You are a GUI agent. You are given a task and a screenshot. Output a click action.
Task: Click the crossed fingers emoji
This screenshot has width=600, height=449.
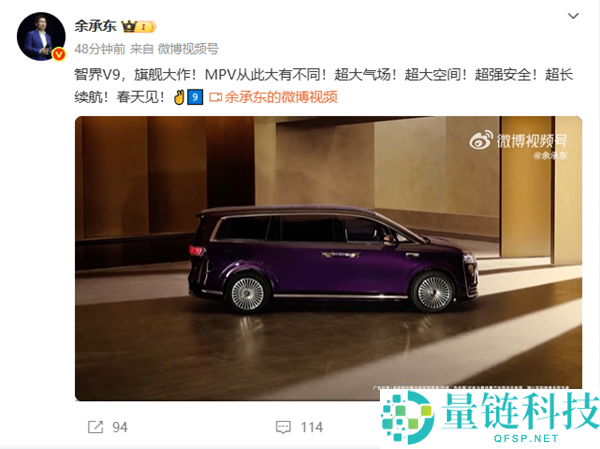coord(179,97)
